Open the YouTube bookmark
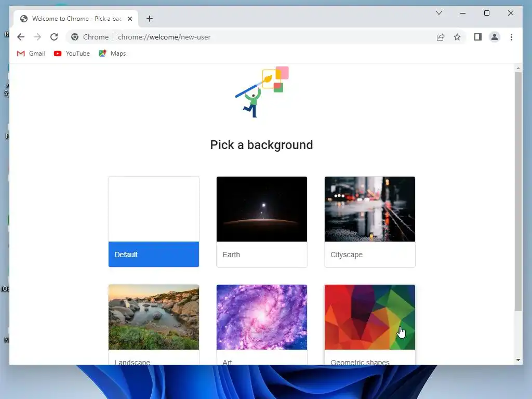This screenshot has height=399, width=532. [x=72, y=54]
